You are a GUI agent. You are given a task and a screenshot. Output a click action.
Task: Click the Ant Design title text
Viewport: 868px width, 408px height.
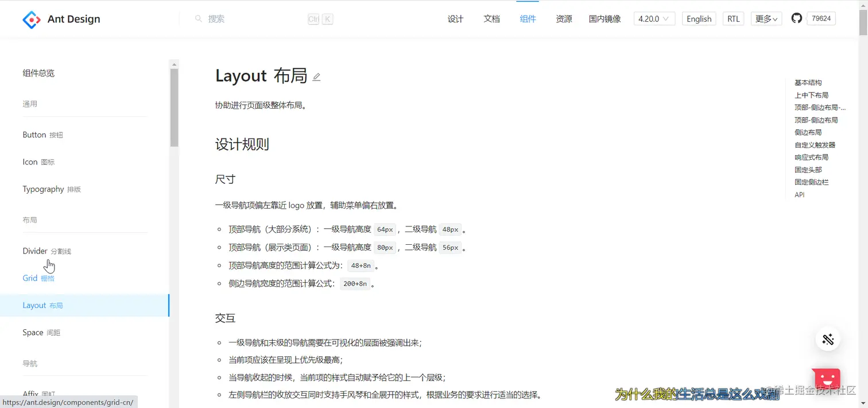coord(73,20)
